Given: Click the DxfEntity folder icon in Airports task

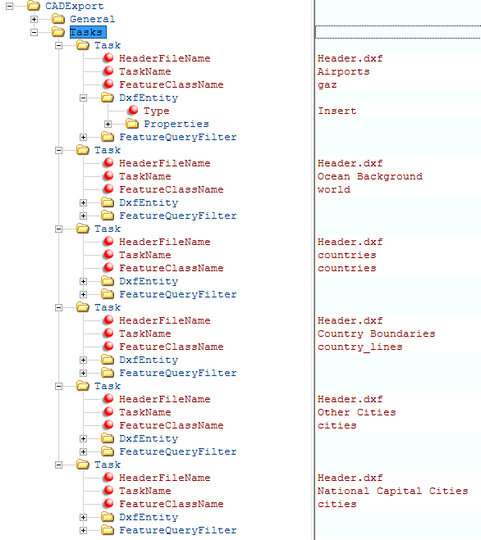Looking at the screenshot, I should pyautogui.click(x=107, y=97).
